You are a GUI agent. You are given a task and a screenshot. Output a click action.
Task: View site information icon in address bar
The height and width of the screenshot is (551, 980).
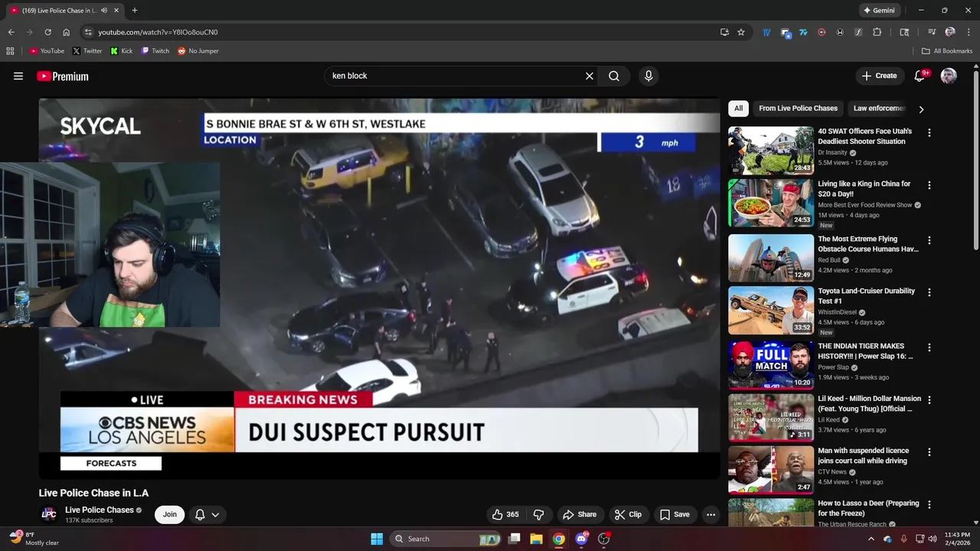[88, 32]
